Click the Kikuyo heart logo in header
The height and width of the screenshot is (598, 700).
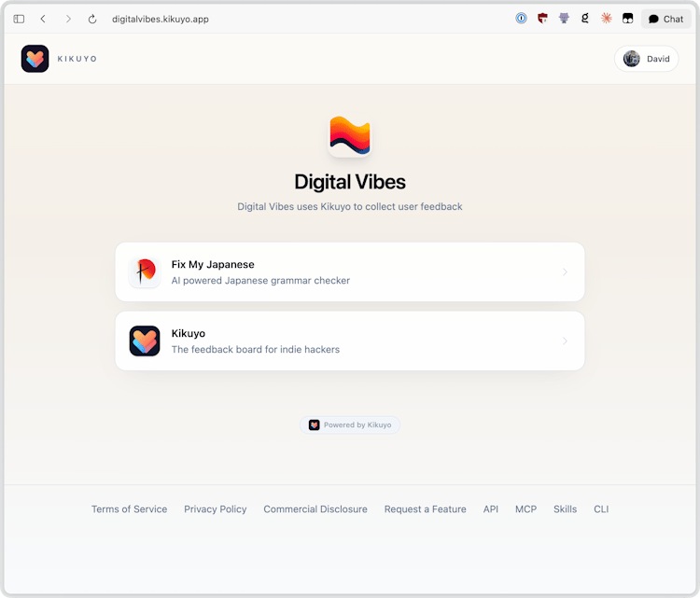[35, 59]
